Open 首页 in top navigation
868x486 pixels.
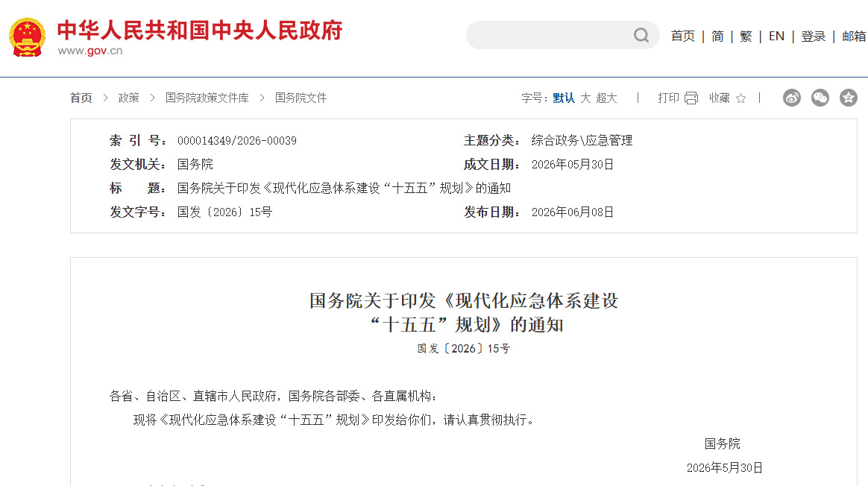coord(682,36)
